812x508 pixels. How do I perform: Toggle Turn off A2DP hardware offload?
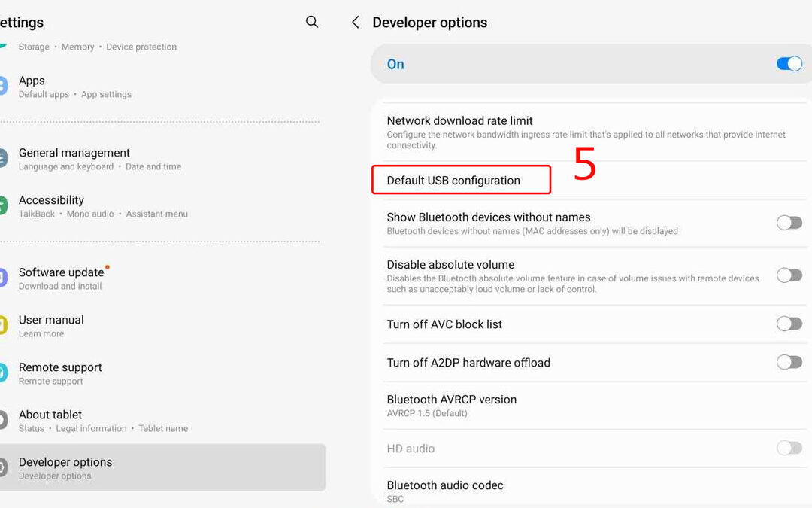point(789,362)
